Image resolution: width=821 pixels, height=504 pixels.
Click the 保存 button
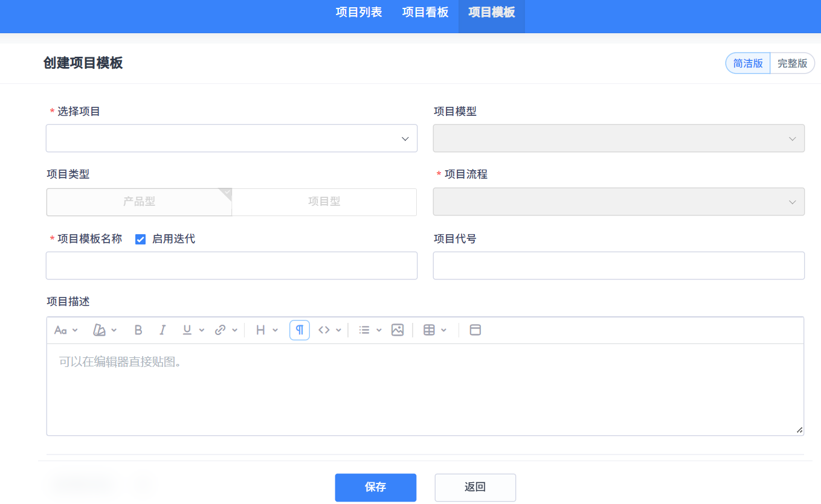tap(376, 487)
